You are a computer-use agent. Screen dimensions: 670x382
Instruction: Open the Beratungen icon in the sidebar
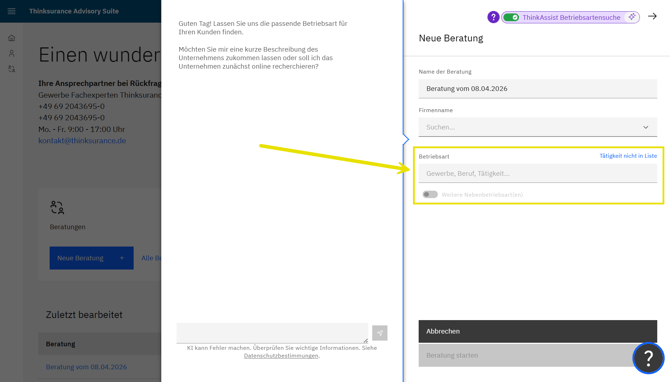tap(12, 69)
